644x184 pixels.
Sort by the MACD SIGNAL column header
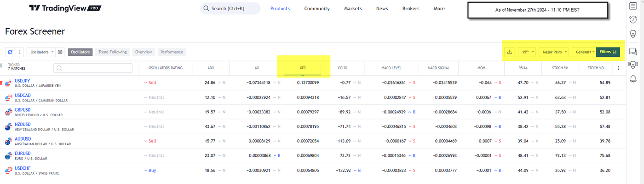click(438, 68)
